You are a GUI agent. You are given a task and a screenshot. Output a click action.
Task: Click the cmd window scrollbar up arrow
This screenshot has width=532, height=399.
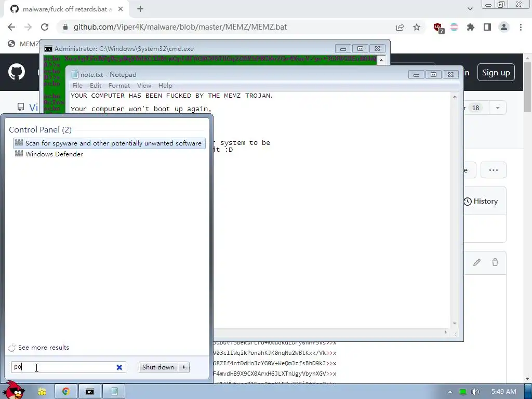point(381,60)
